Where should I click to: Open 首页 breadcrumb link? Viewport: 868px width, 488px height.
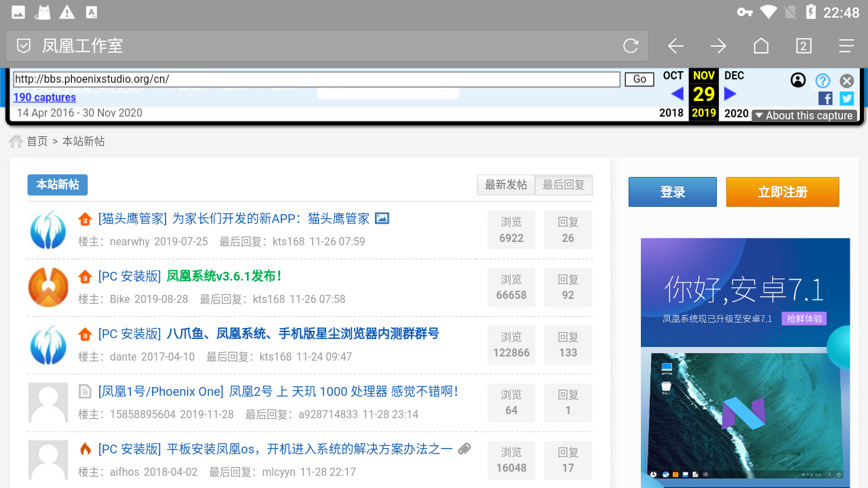[x=37, y=142]
